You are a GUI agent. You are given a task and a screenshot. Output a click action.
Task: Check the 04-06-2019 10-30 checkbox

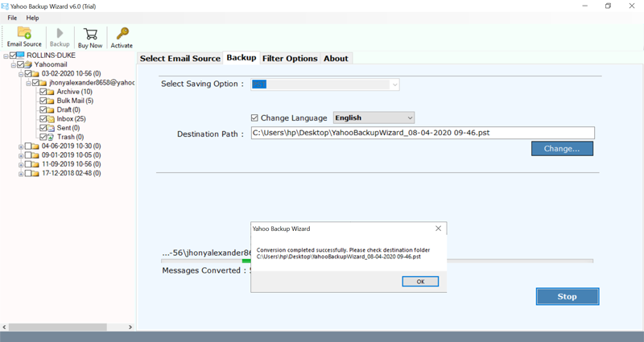(x=28, y=146)
